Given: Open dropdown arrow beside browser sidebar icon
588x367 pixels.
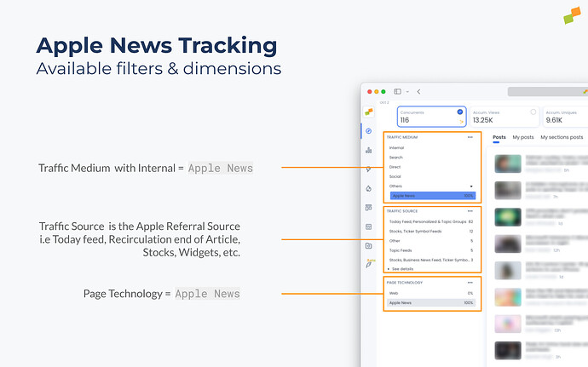Looking at the screenshot, I should (407, 92).
